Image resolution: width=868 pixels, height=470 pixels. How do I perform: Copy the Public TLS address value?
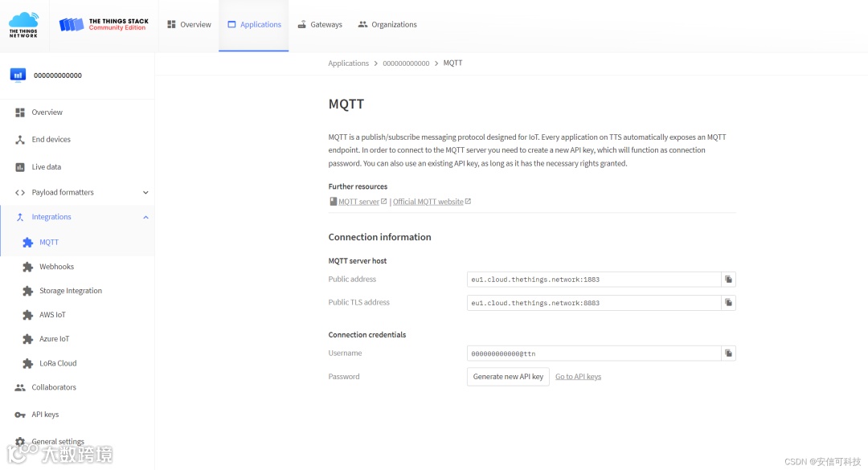point(728,303)
